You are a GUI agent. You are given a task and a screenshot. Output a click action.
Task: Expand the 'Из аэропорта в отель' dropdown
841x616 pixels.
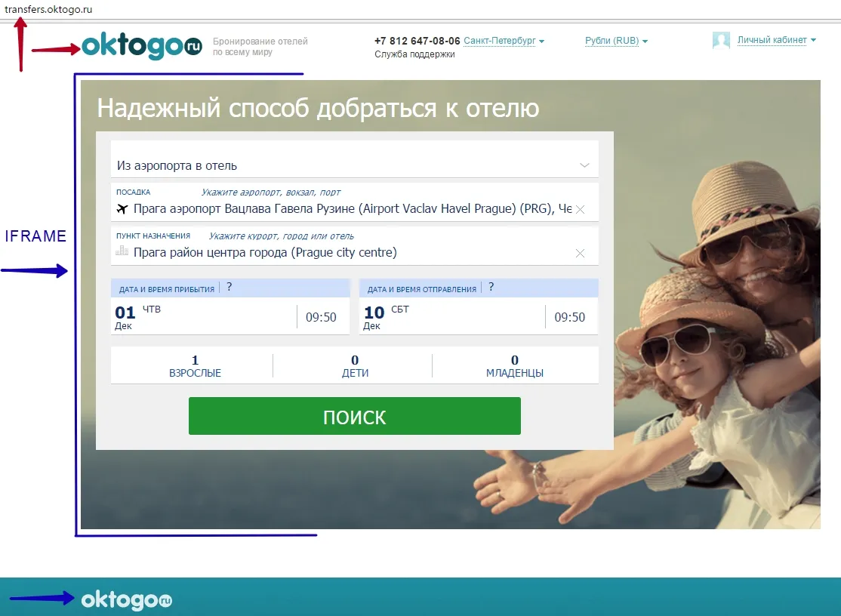coord(584,165)
